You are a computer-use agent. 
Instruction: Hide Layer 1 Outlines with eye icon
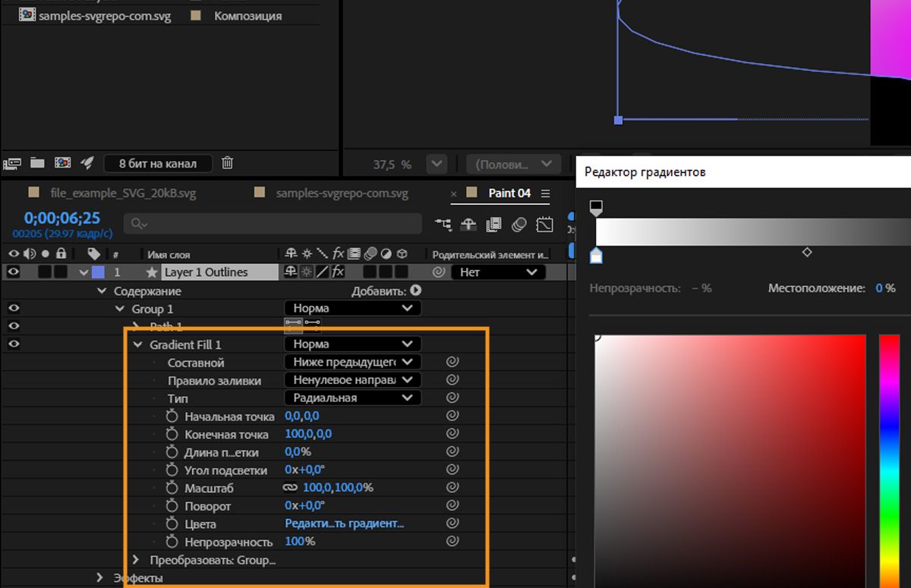(13, 272)
